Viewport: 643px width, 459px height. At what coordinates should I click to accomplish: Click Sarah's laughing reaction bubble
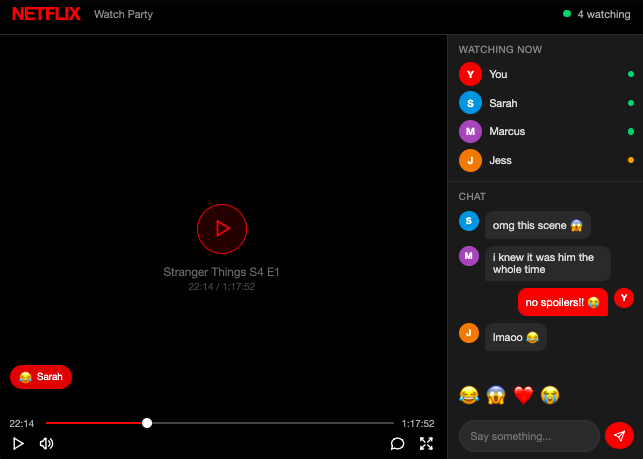pyautogui.click(x=41, y=377)
